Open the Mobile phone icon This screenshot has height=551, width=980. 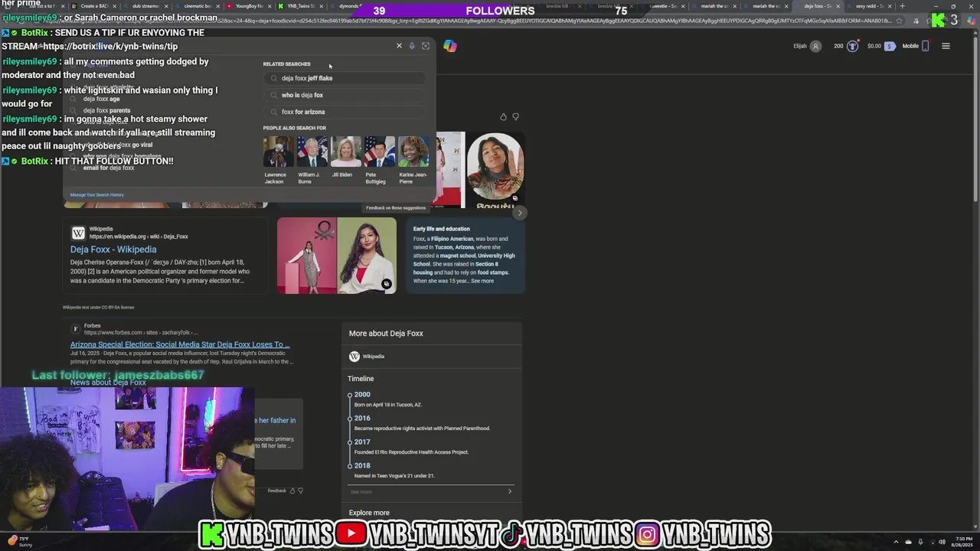click(925, 46)
